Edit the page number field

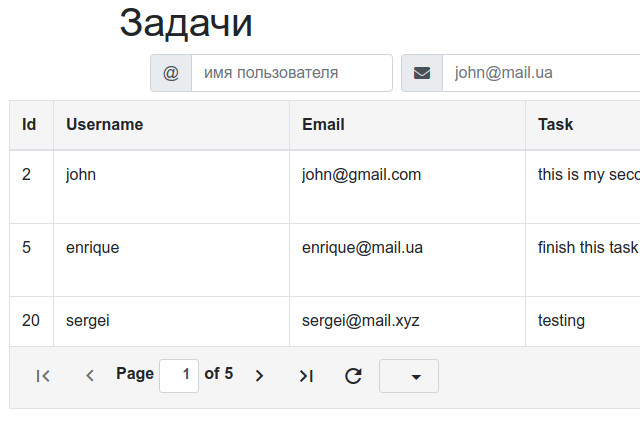tap(179, 375)
